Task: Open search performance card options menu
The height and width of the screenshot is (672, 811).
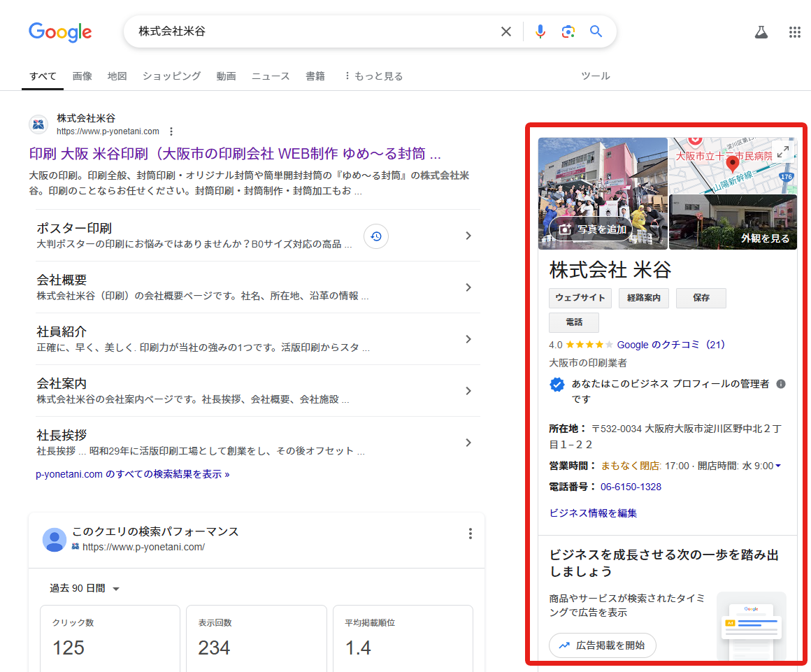Action: tap(470, 534)
